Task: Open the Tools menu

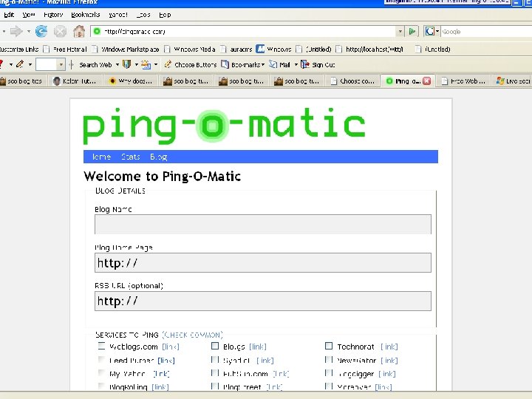Action: point(143,15)
